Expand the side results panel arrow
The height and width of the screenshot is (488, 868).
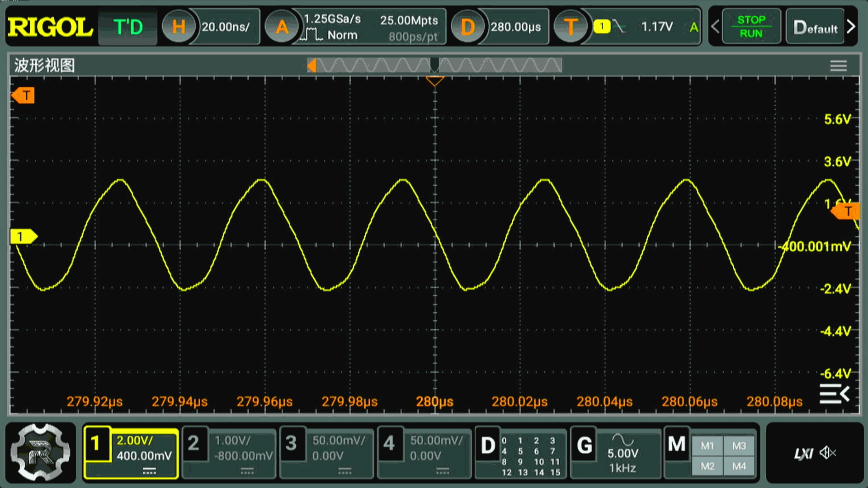click(x=835, y=394)
